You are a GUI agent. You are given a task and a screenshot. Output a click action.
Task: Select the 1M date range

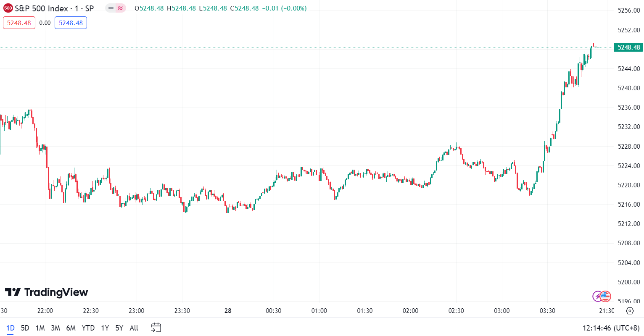tap(40, 328)
